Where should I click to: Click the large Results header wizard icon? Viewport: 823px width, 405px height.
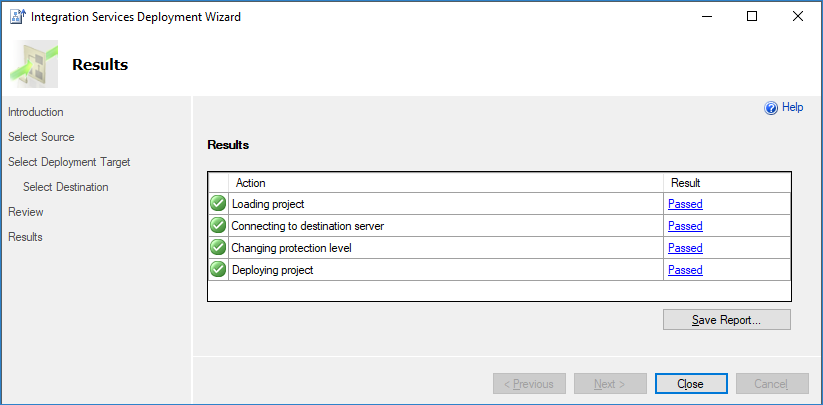coord(34,65)
